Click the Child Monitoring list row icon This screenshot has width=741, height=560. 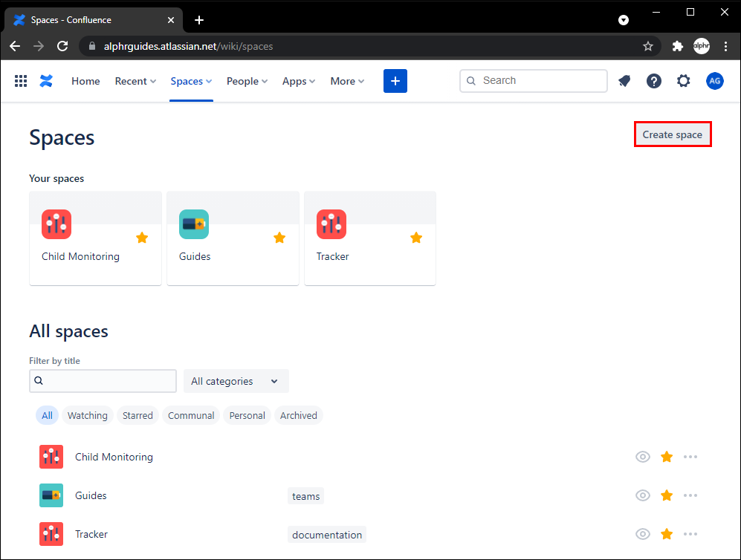[51, 457]
